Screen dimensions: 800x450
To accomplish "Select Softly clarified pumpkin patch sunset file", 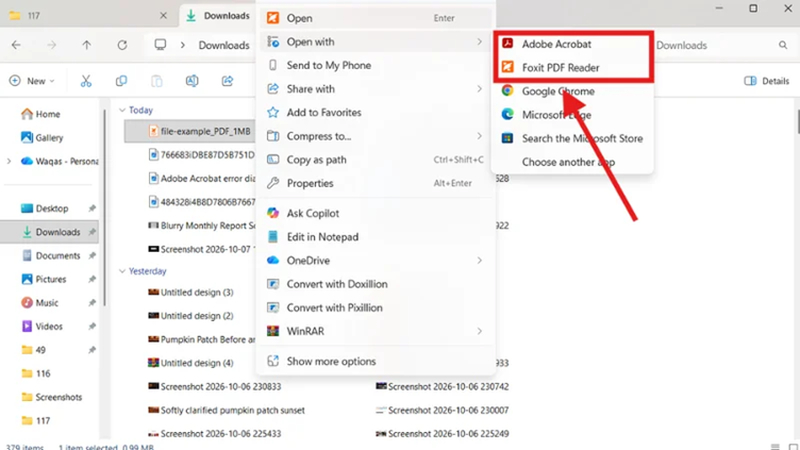I will [x=226, y=410].
